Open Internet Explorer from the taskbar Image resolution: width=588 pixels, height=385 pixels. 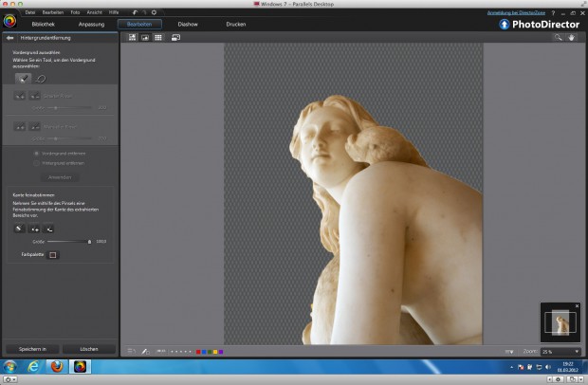tap(33, 366)
